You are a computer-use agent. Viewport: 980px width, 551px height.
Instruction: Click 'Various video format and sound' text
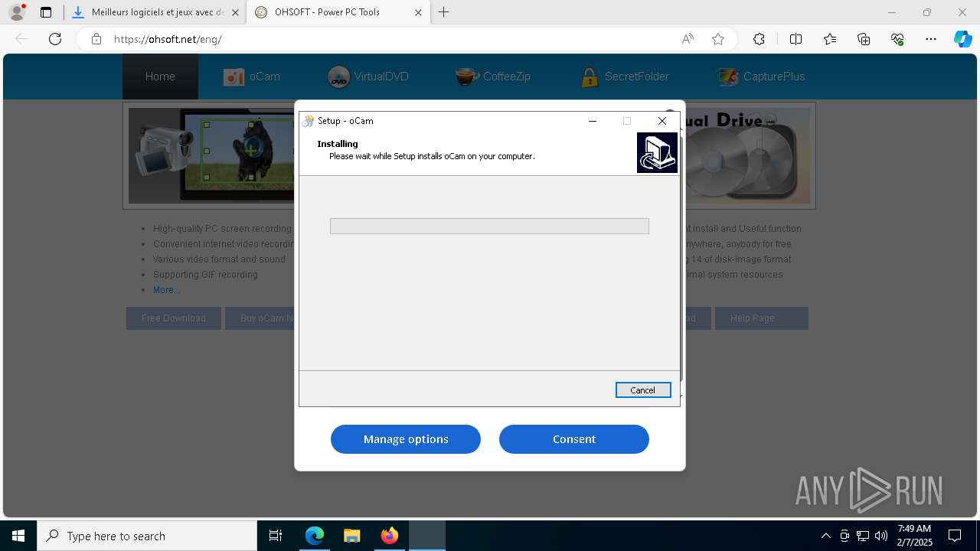tap(219, 259)
